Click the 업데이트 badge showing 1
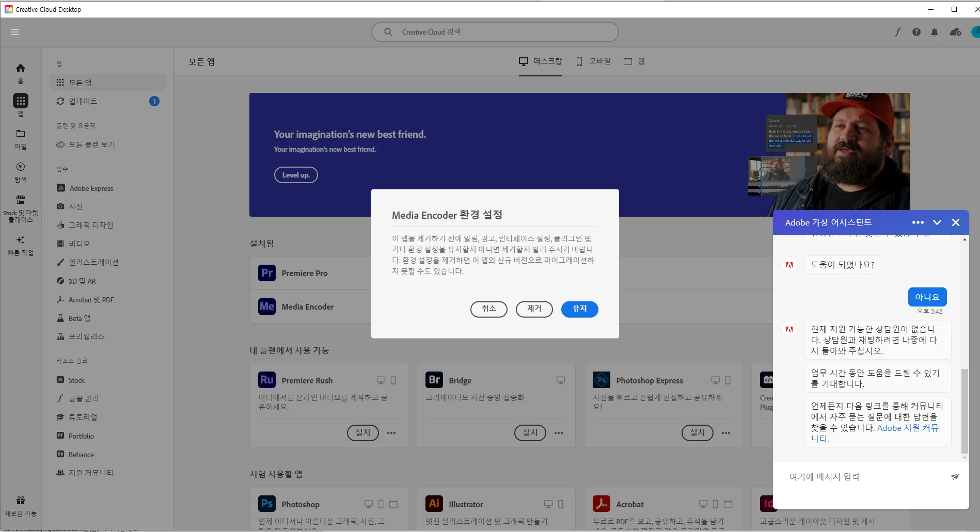Viewport: 980px width, 532px height. 154,101
